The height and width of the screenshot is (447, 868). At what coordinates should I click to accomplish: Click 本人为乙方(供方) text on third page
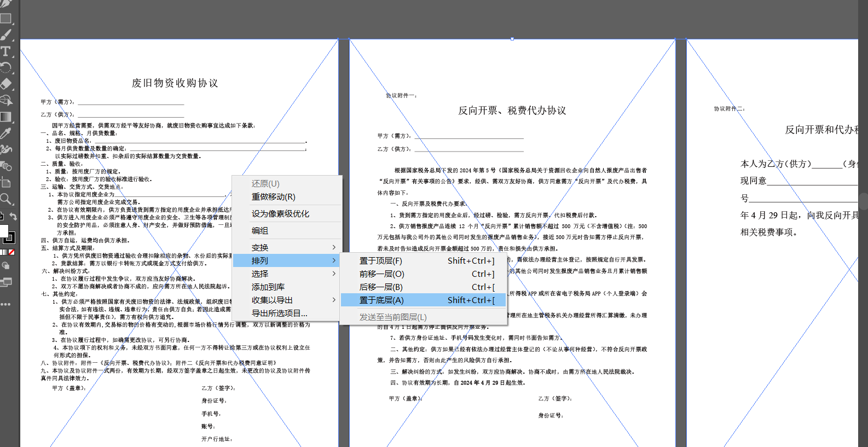tap(776, 164)
